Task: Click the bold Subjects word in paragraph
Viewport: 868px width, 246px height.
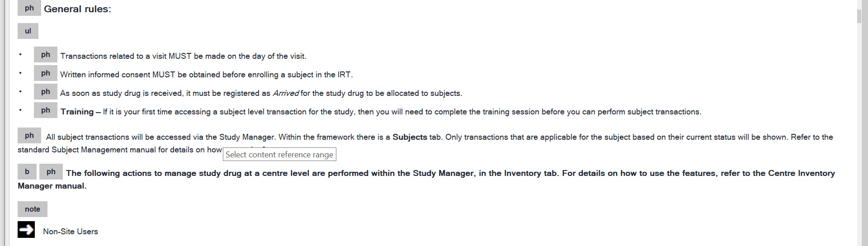Action: (410, 137)
